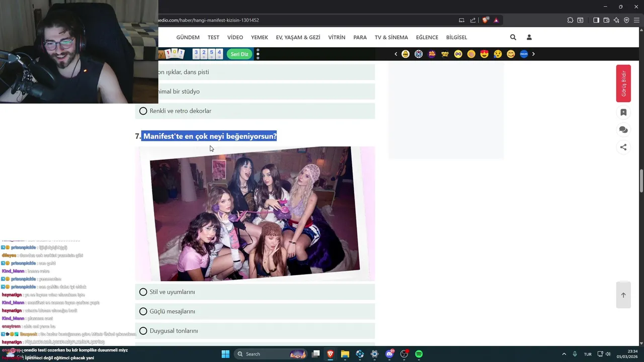Click the scroll-to-top arrow button
The width and height of the screenshot is (644, 362).
point(623,295)
